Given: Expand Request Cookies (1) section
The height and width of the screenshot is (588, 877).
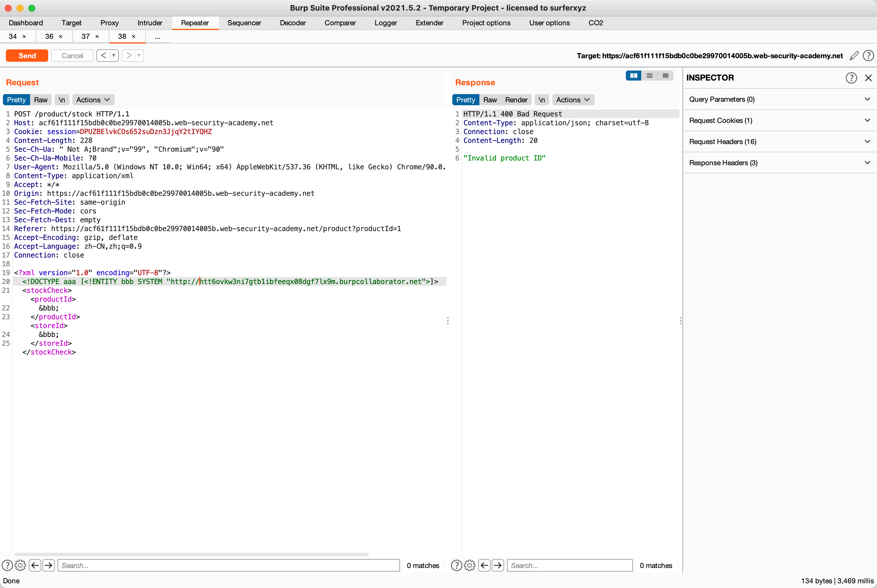Looking at the screenshot, I should (780, 120).
